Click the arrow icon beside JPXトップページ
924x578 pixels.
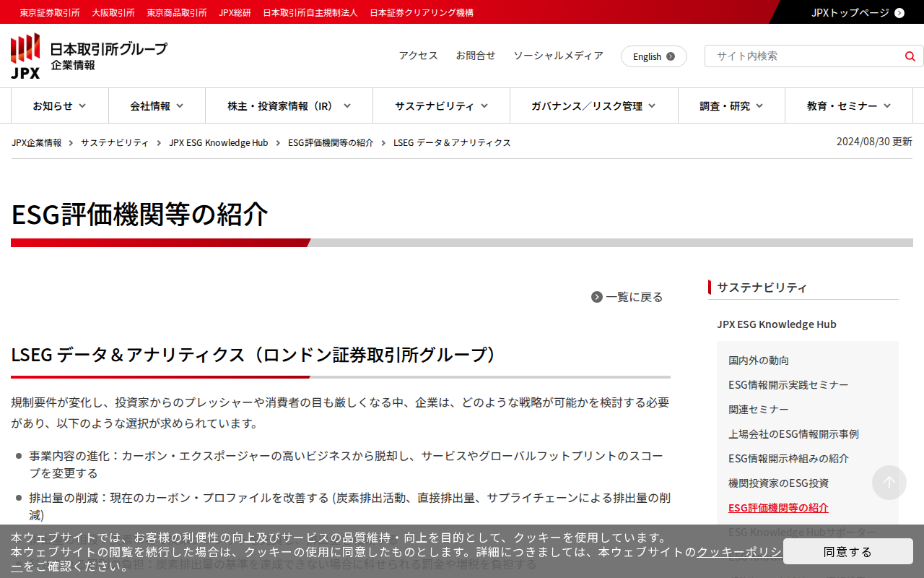899,12
